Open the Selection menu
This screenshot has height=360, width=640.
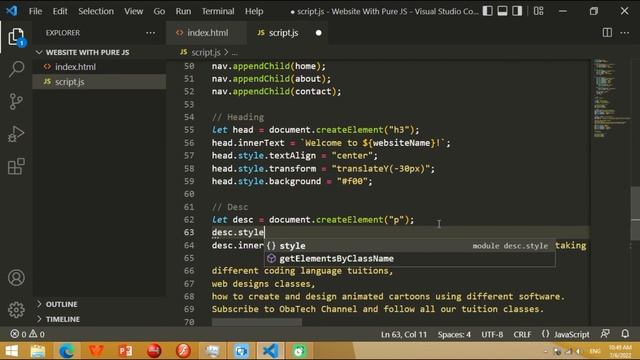(96, 11)
